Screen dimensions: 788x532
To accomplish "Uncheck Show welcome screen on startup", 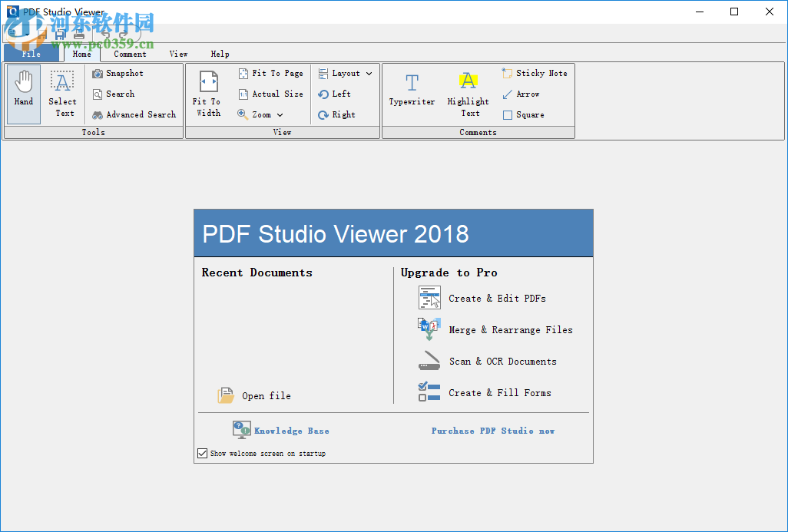I will pyautogui.click(x=203, y=453).
